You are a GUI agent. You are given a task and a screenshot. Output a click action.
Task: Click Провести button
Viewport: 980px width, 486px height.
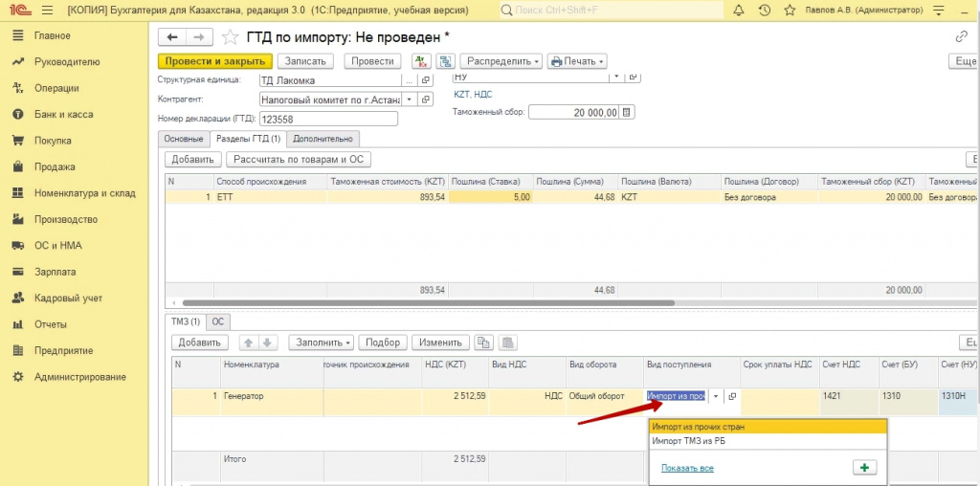click(372, 61)
